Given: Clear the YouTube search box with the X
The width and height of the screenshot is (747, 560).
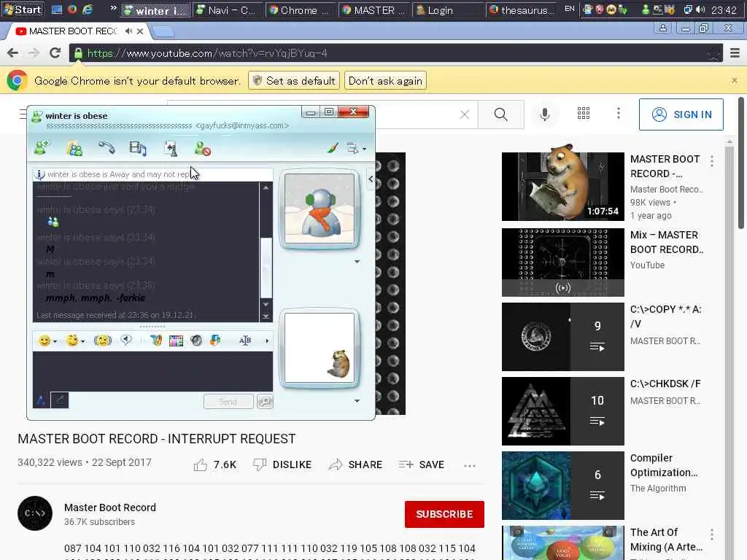Looking at the screenshot, I should pyautogui.click(x=465, y=114).
